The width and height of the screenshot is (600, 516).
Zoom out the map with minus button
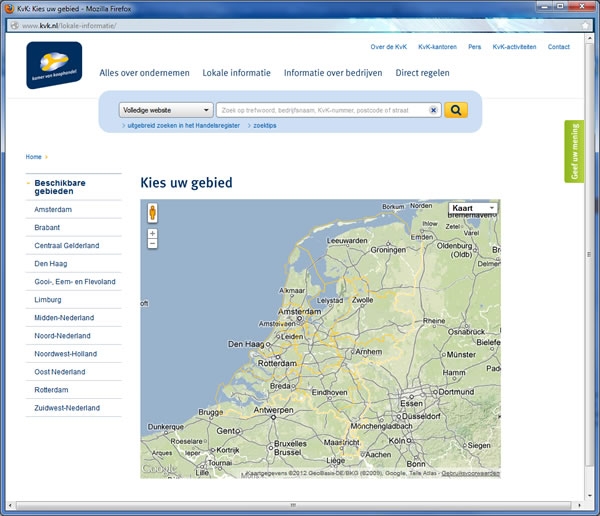(x=152, y=243)
